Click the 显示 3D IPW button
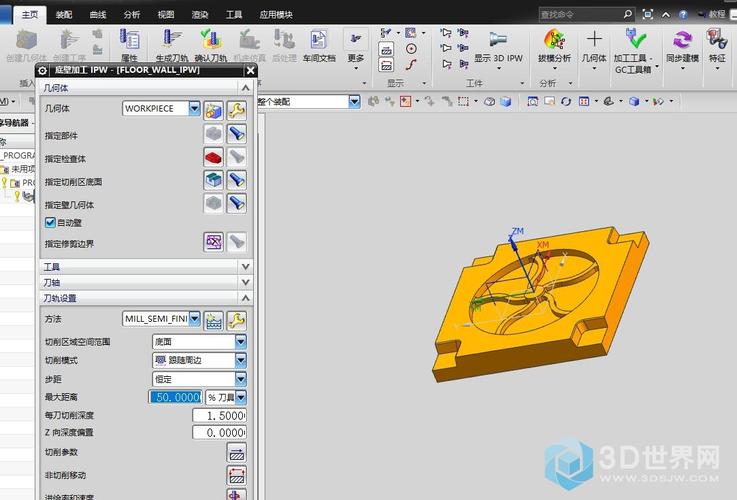This screenshot has height=500, width=737. 498,45
